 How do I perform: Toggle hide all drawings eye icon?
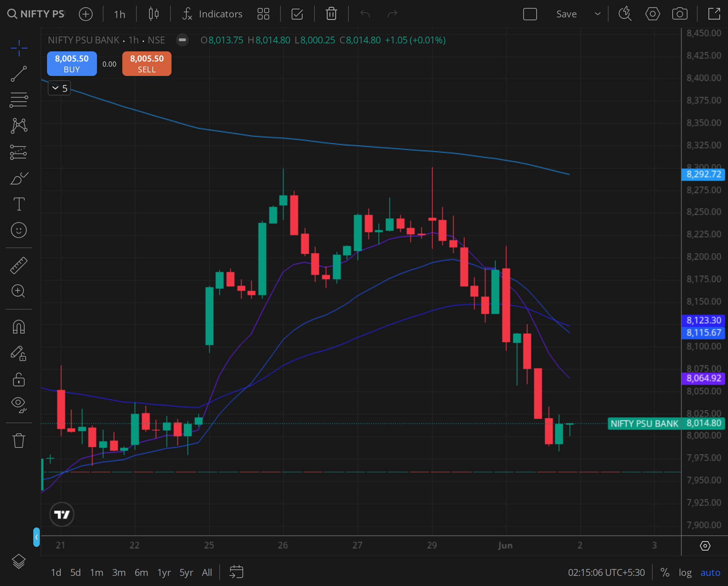19,404
